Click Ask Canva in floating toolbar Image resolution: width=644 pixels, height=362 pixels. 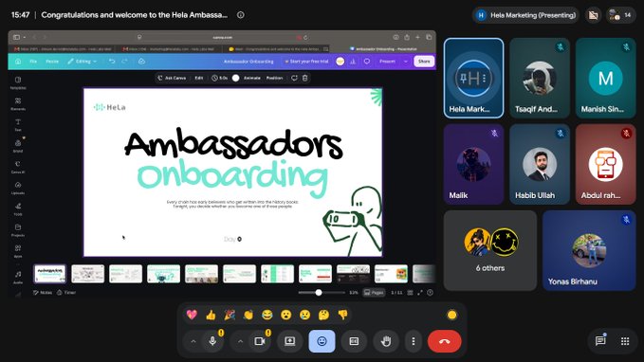point(172,78)
